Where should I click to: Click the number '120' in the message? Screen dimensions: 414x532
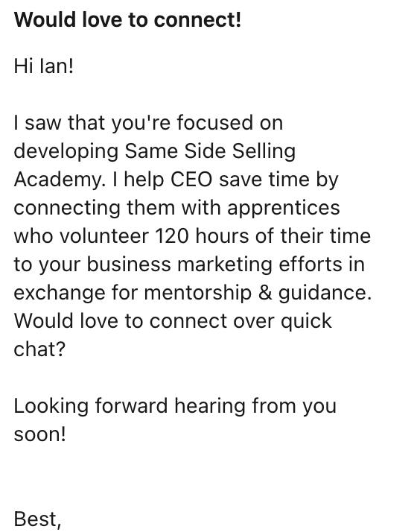pos(171,235)
